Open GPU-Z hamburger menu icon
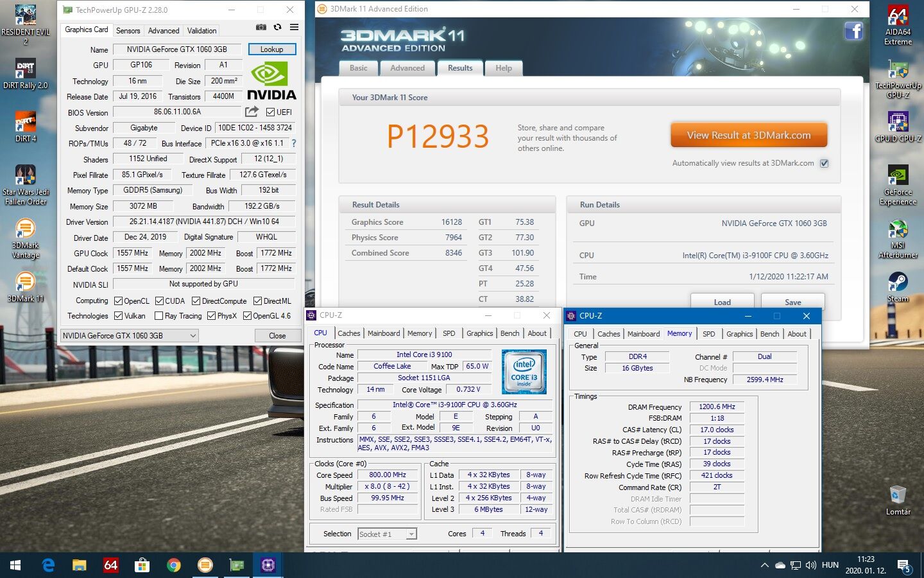The image size is (924, 578). coord(294,27)
